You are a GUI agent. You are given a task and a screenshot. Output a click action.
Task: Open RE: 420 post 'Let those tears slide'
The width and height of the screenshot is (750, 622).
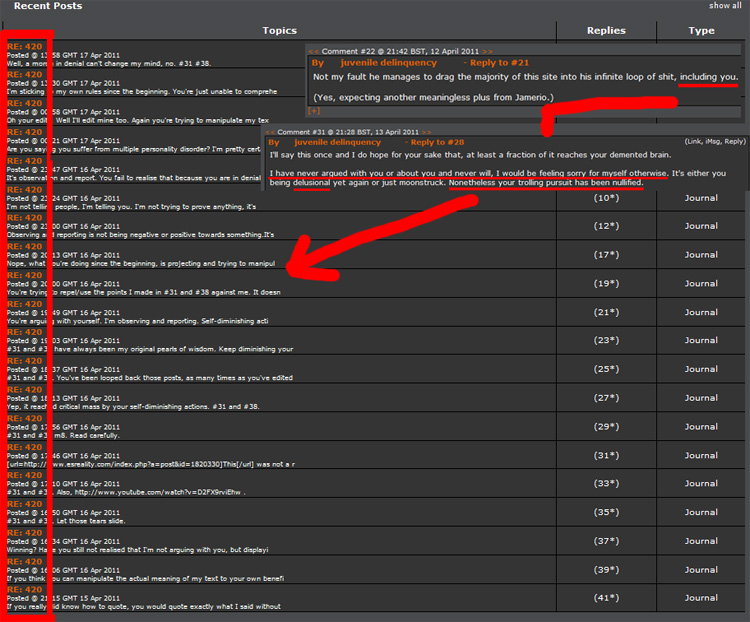pyautogui.click(x=25, y=504)
